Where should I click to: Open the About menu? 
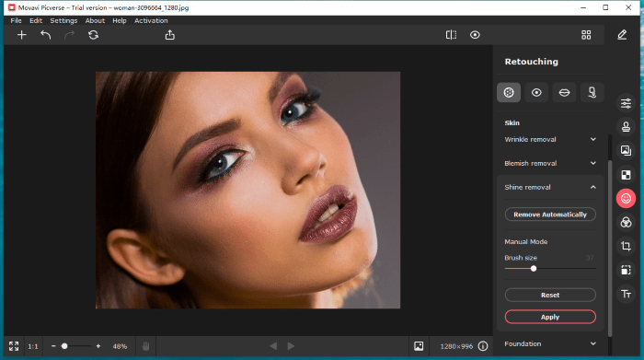pyautogui.click(x=95, y=20)
